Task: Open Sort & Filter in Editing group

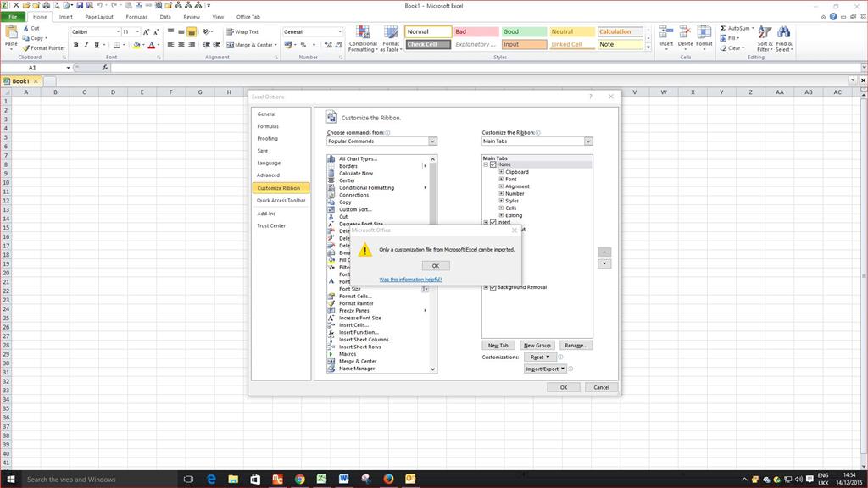Action: pyautogui.click(x=765, y=39)
